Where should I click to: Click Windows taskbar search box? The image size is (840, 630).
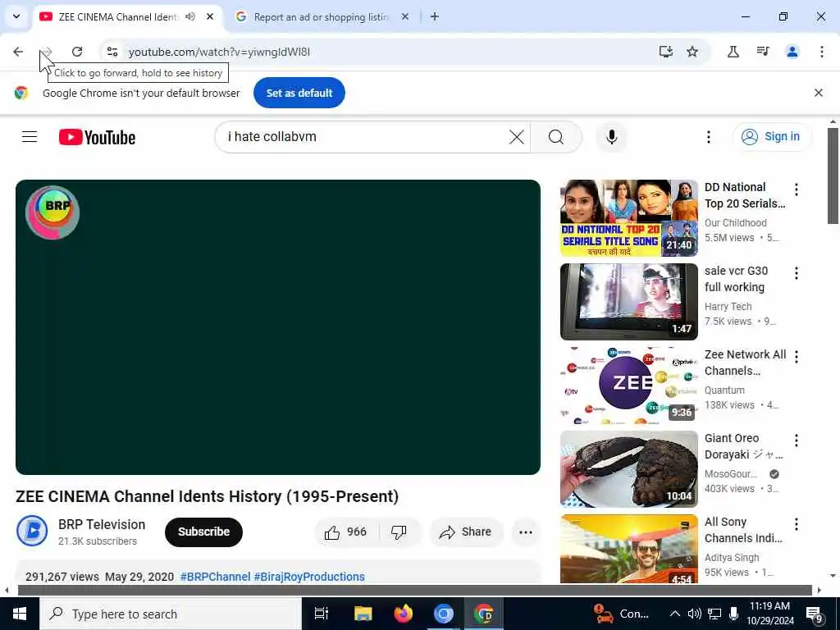[171, 614]
